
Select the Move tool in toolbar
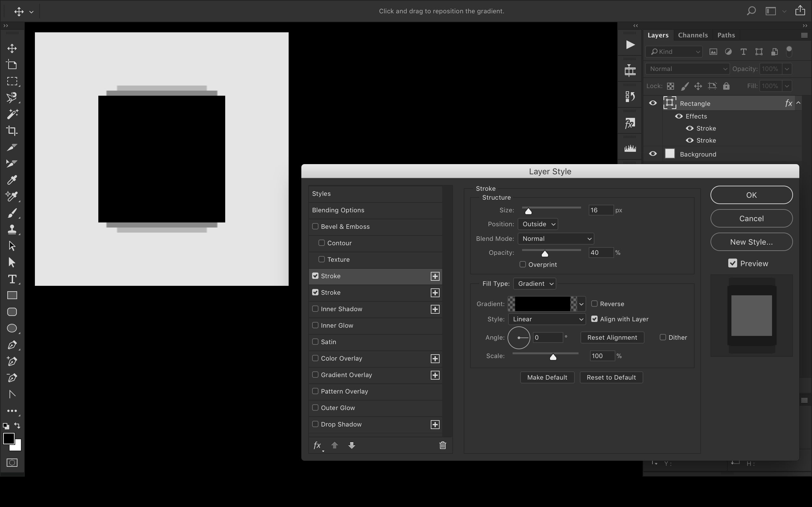coord(12,48)
